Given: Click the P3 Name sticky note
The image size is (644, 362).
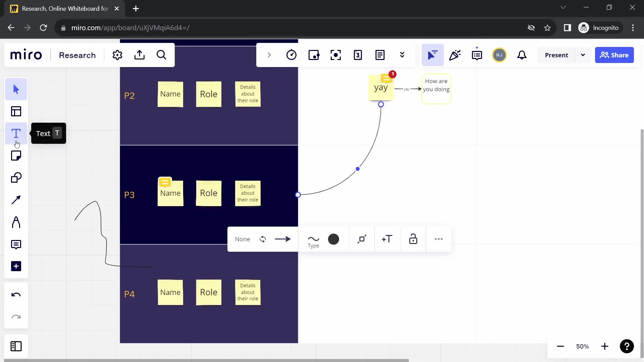Looking at the screenshot, I should coord(170,193).
